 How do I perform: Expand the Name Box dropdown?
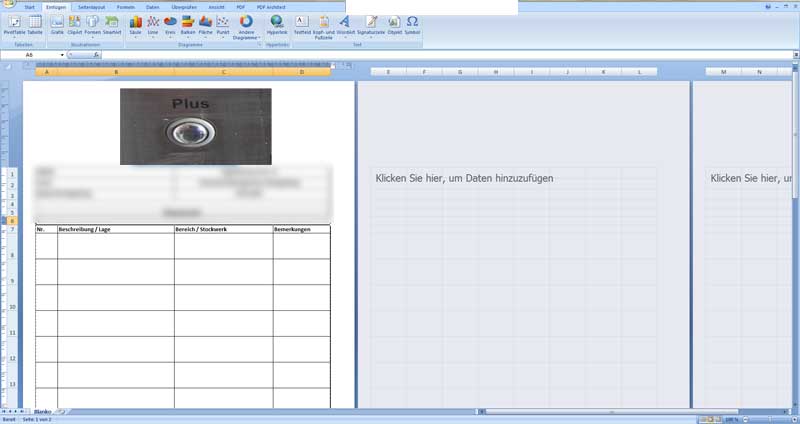click(x=62, y=55)
